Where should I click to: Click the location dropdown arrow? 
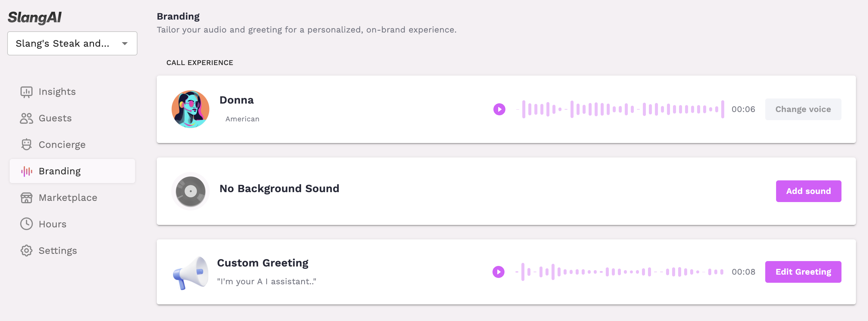click(125, 43)
